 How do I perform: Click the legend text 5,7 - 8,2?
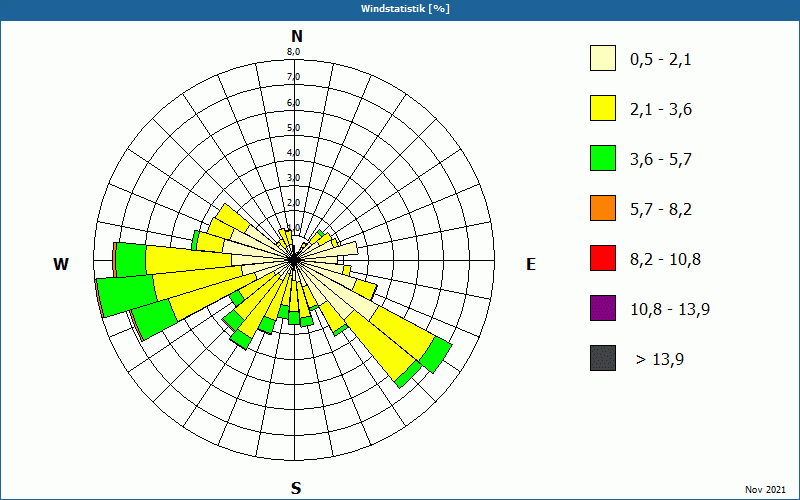point(661,210)
